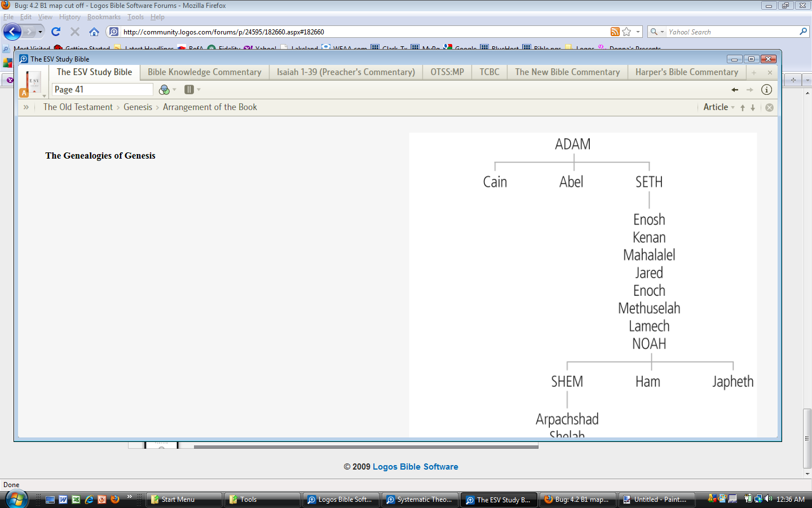This screenshot has height=508, width=812.
Task: Open the visual filters circles icon
Action: coord(164,90)
